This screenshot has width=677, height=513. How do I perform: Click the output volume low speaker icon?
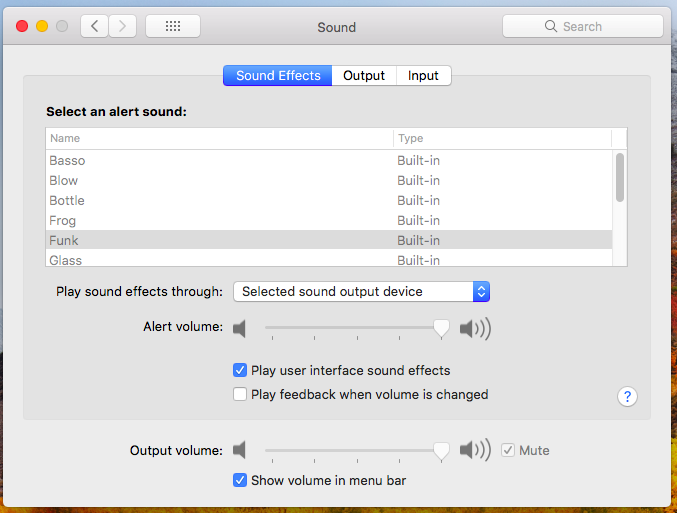click(x=239, y=451)
